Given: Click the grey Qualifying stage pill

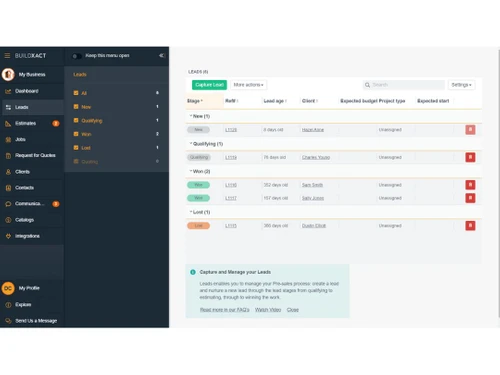Looking at the screenshot, I should (x=199, y=157).
